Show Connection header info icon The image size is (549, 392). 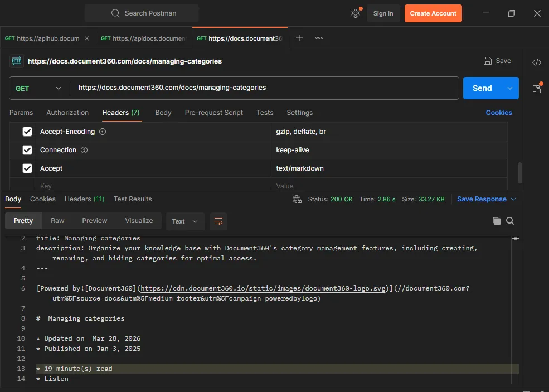(x=84, y=150)
